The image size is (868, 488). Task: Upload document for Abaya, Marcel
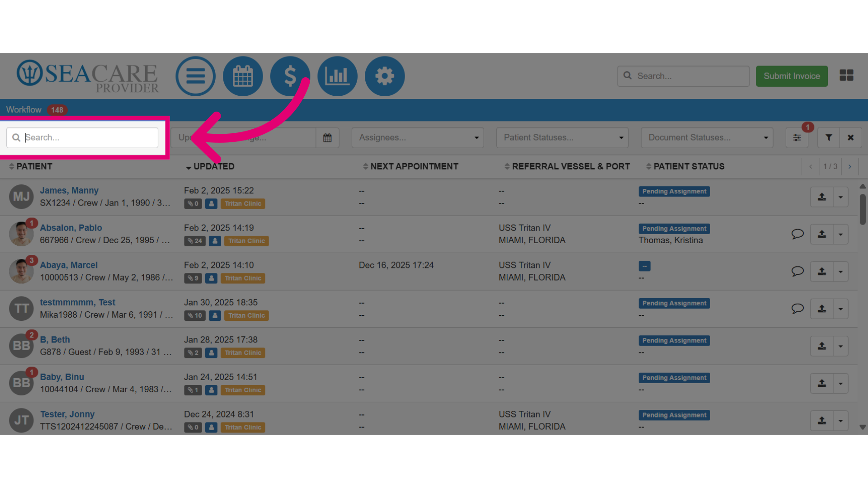[822, 272]
